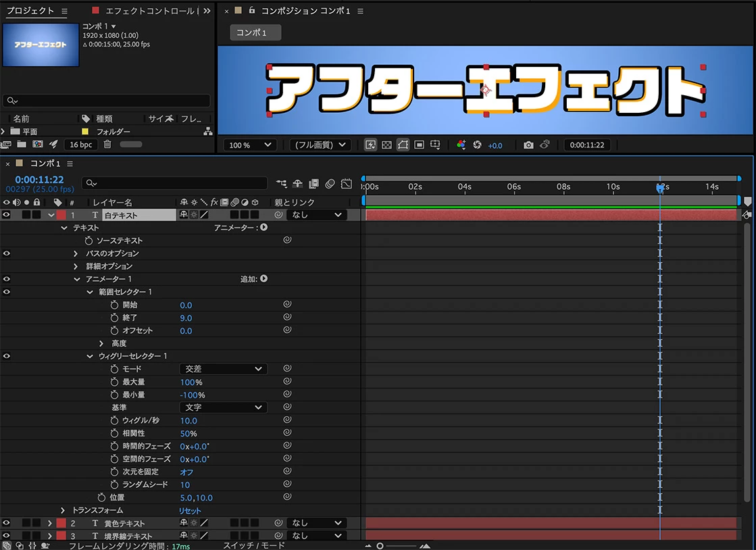Toggle eye for パスのオプション
756x550 pixels.
pyautogui.click(x=6, y=253)
